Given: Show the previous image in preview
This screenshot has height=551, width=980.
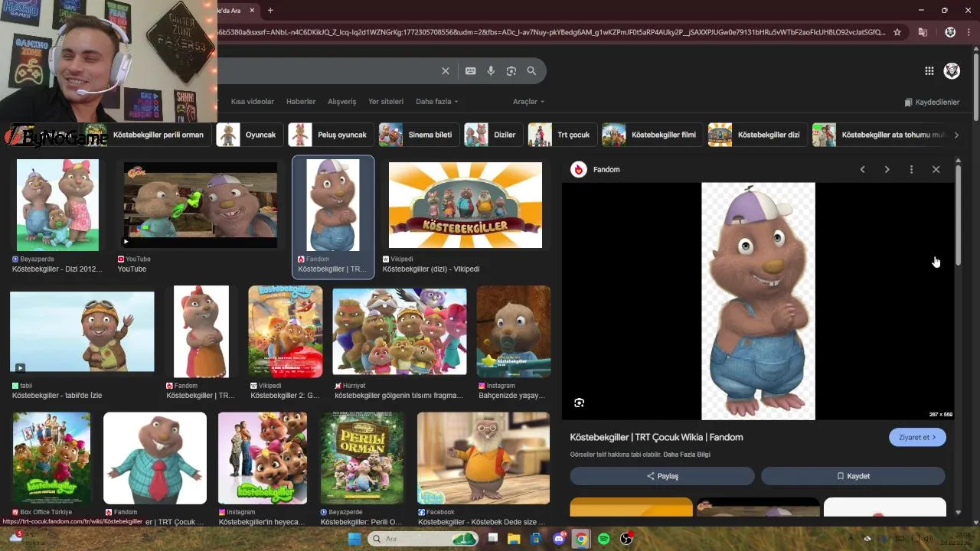Looking at the screenshot, I should (862, 169).
